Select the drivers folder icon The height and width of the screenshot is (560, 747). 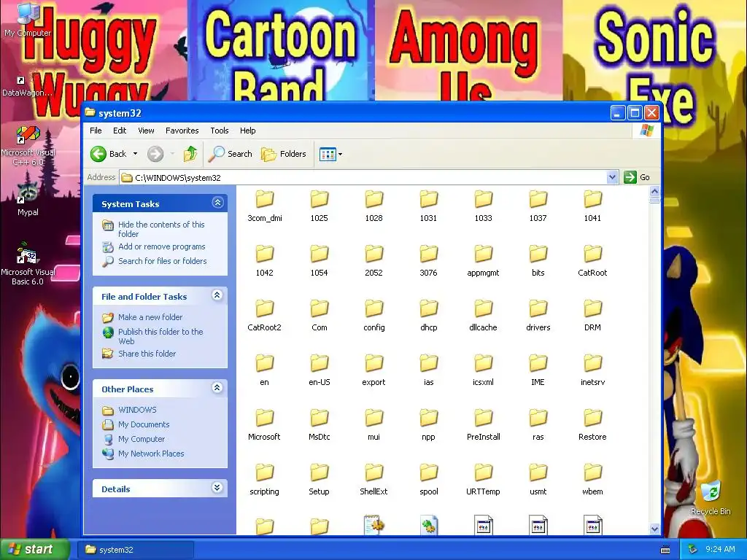[x=538, y=309]
